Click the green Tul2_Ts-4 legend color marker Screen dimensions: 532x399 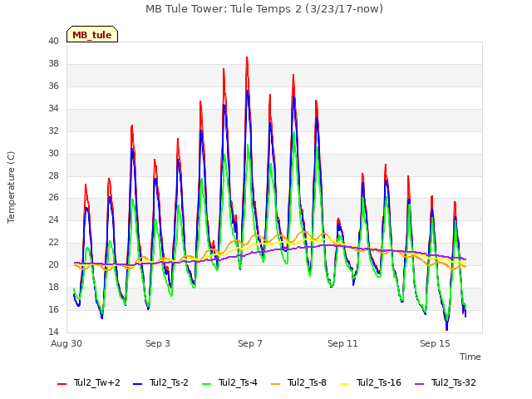click(207, 384)
